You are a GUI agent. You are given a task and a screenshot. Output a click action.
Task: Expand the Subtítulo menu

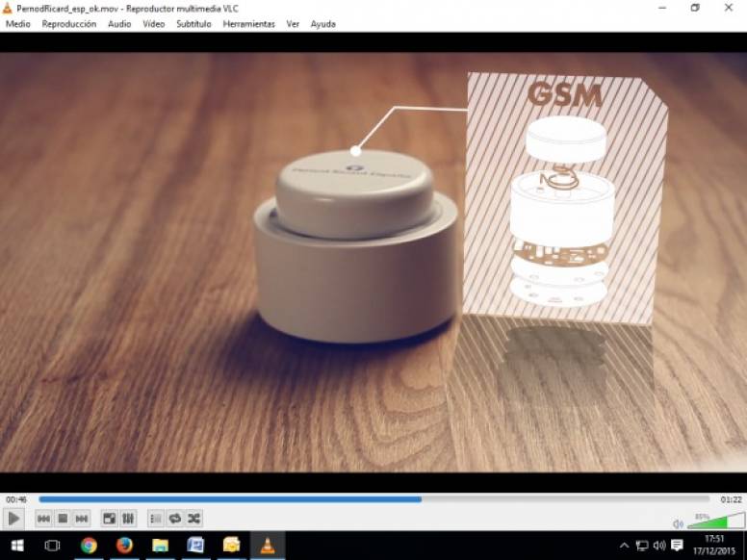[193, 24]
